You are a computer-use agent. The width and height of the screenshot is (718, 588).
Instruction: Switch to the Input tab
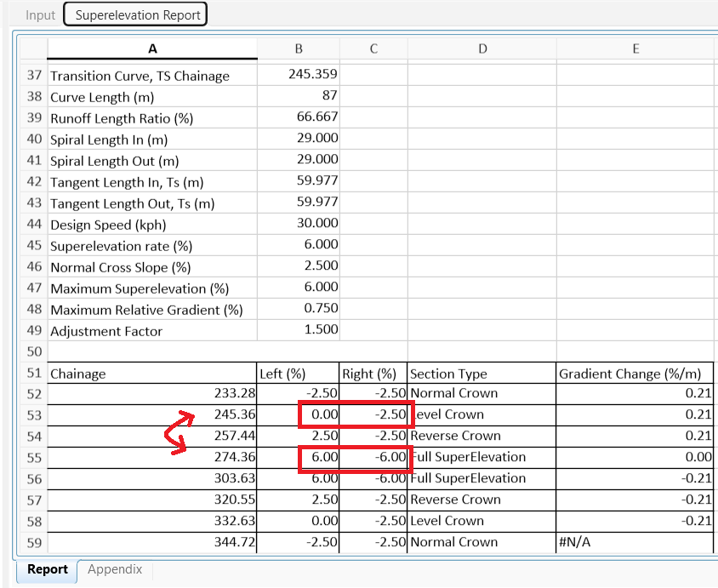[x=38, y=14]
